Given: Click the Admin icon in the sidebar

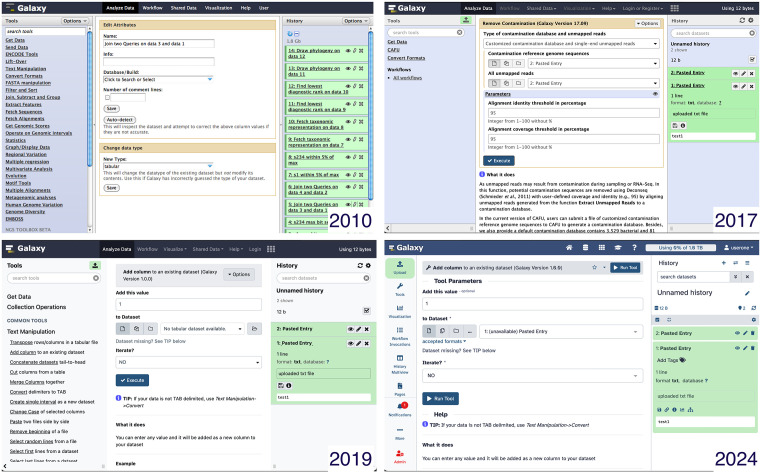Looking at the screenshot, I should pyautogui.click(x=400, y=457).
